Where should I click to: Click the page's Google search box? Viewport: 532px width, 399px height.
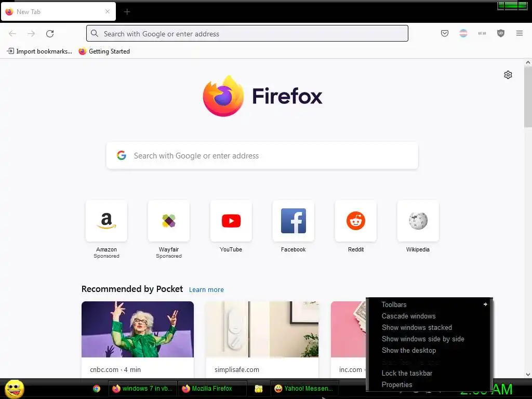click(262, 156)
